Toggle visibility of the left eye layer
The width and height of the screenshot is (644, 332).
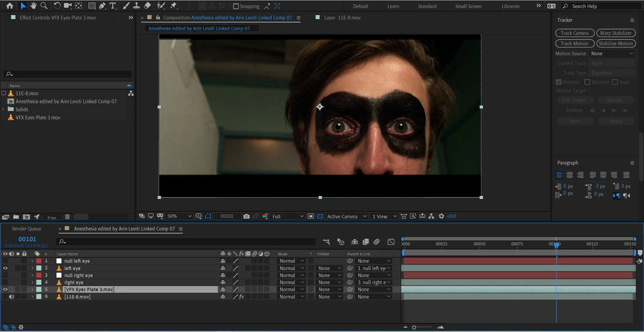pyautogui.click(x=5, y=268)
